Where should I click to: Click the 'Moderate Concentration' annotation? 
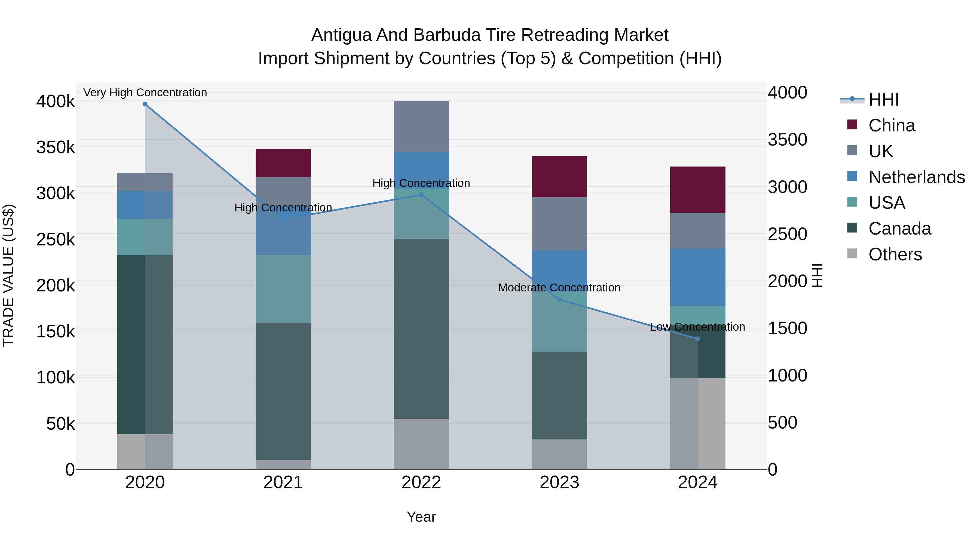point(559,288)
